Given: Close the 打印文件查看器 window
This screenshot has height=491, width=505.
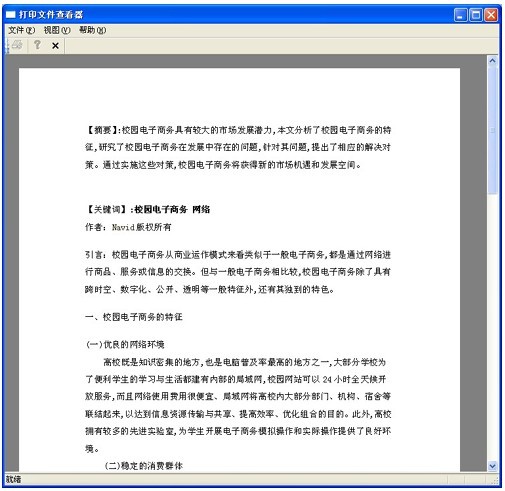Looking at the screenshot, I should pos(491,15).
